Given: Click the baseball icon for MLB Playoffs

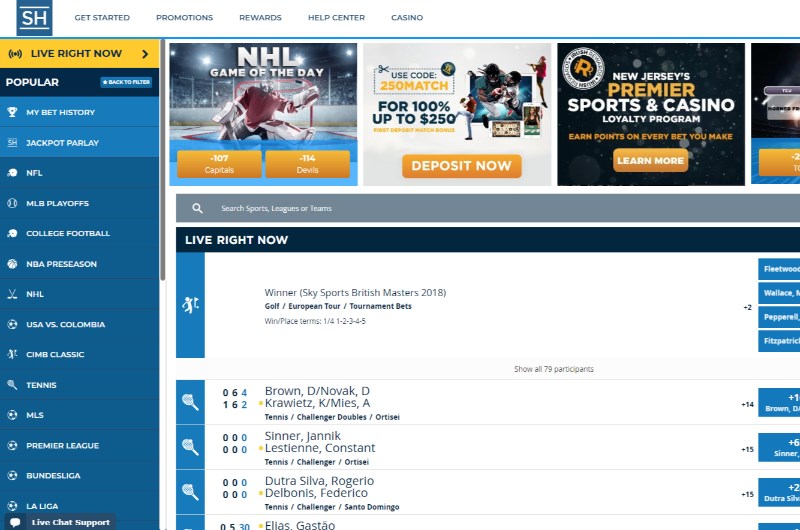Looking at the screenshot, I should point(12,203).
